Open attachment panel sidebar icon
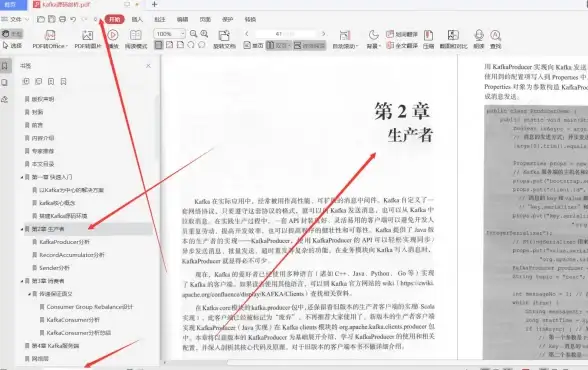The width and height of the screenshot is (588, 370). pos(5,99)
